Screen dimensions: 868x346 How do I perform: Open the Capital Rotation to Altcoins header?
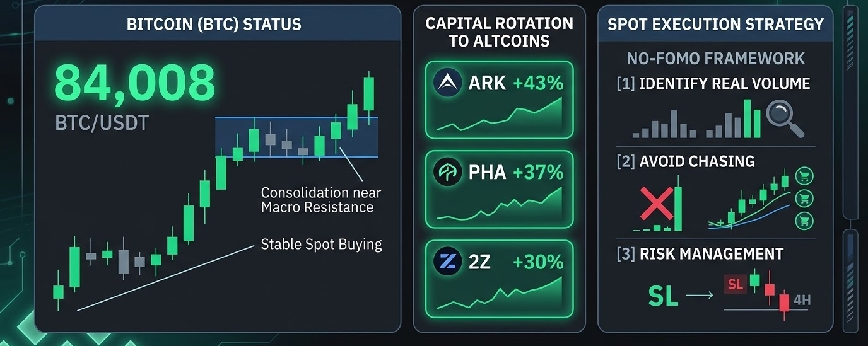500,32
